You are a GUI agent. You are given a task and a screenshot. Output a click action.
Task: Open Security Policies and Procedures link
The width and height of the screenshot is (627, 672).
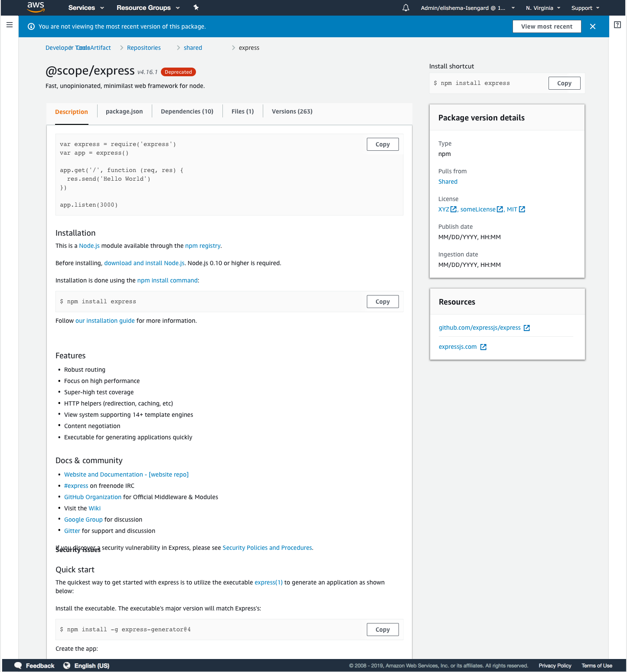pos(267,548)
